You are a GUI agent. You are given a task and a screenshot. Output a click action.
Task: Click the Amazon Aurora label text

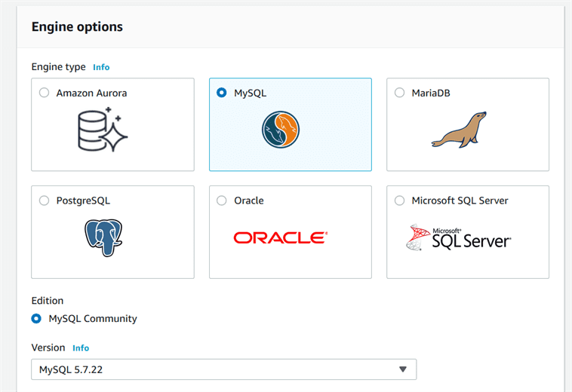(91, 93)
